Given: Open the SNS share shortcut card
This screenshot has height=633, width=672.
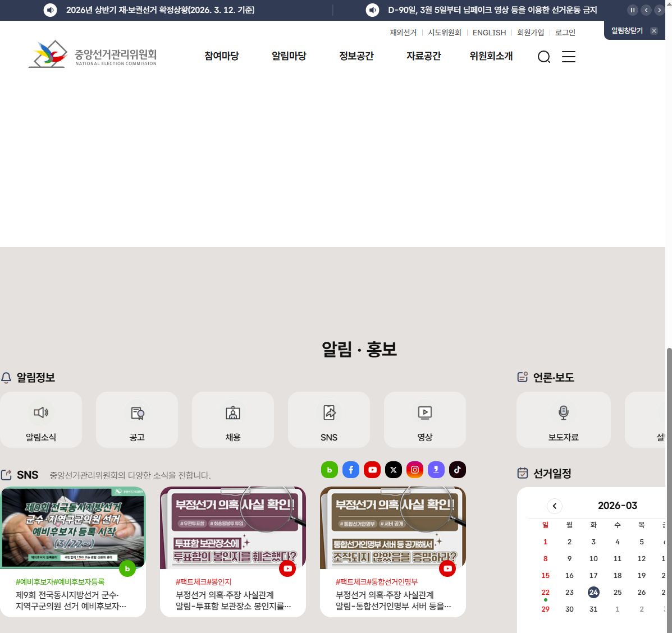Looking at the screenshot, I should (329, 420).
